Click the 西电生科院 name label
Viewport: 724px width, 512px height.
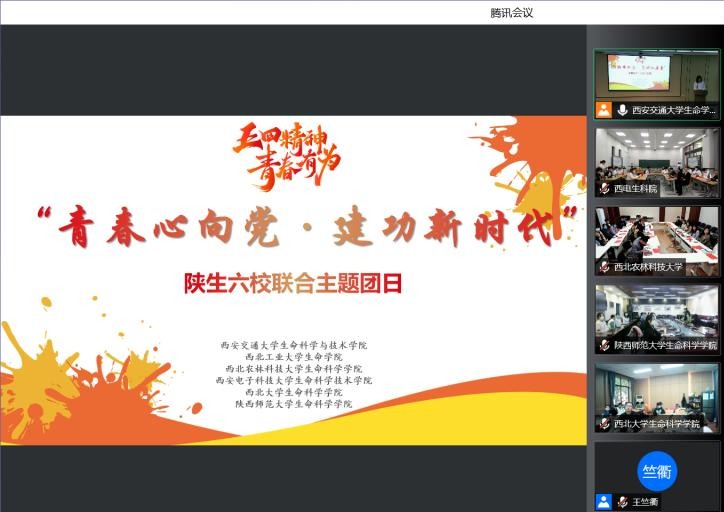click(x=636, y=189)
